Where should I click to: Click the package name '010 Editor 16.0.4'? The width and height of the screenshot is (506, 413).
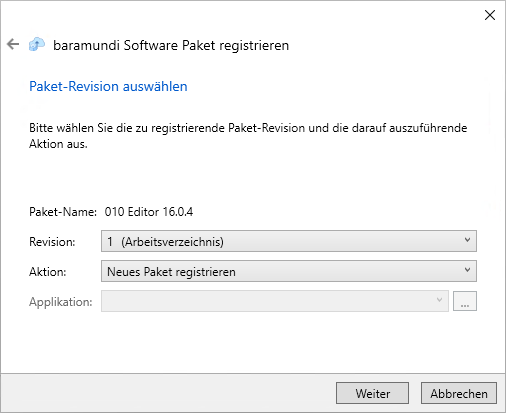pos(149,212)
